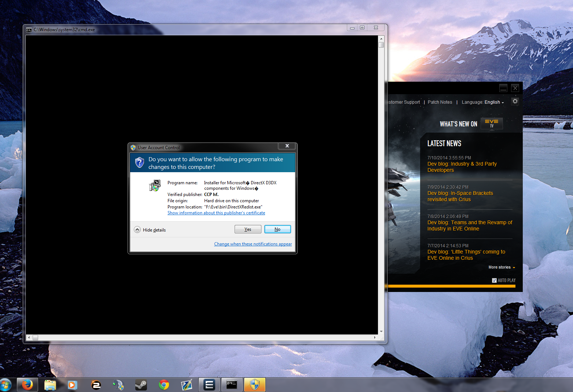Click the 7/7/2014 2:14:53 PM timestamp
Image resolution: width=573 pixels, height=392 pixels.
pyautogui.click(x=448, y=246)
